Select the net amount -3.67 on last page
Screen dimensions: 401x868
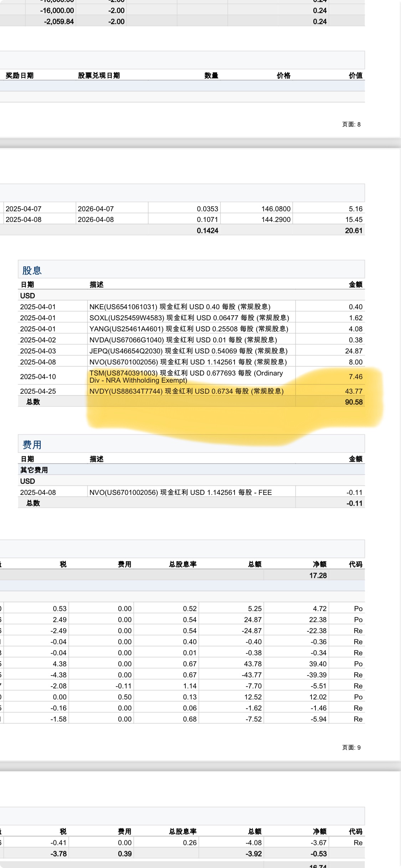(x=319, y=843)
